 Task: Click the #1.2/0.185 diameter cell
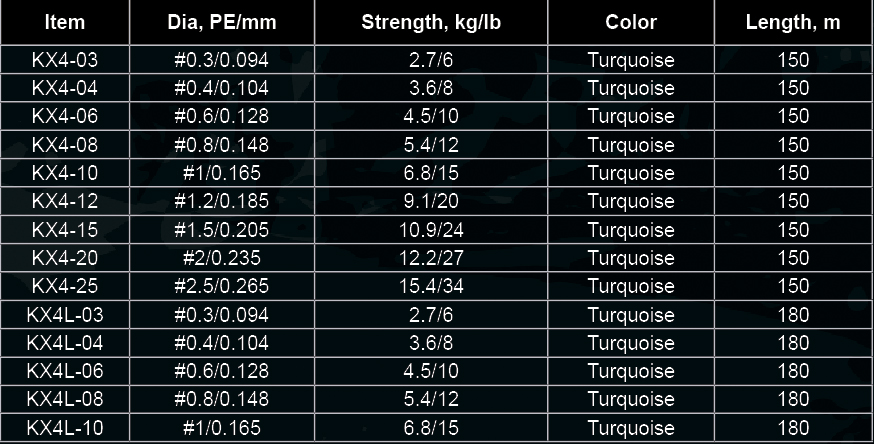[x=222, y=201]
